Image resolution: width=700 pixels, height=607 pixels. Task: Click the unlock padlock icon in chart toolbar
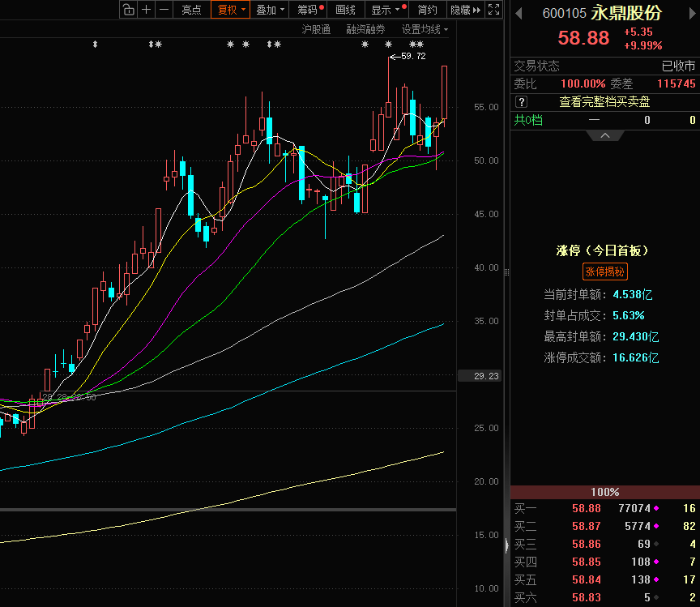tap(129, 10)
